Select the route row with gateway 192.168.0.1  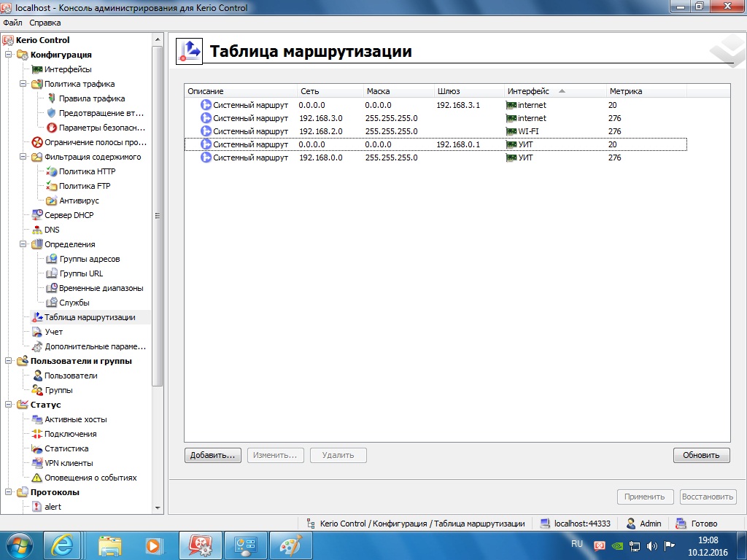436,144
